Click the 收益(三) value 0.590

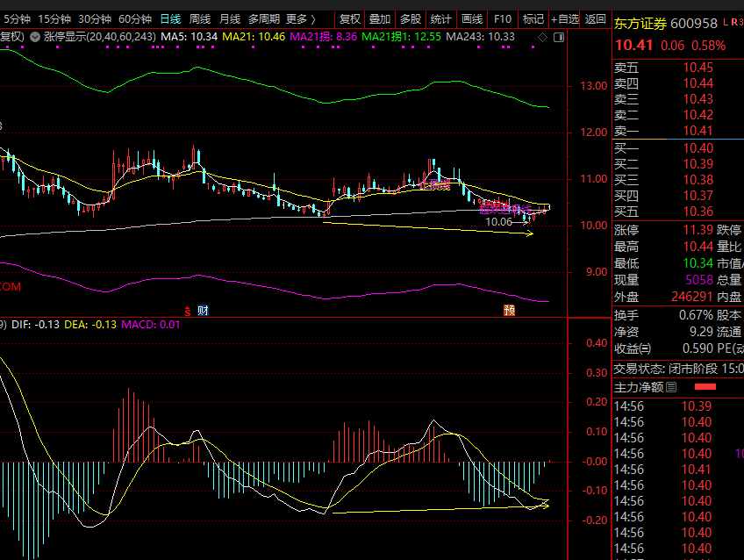(698, 348)
